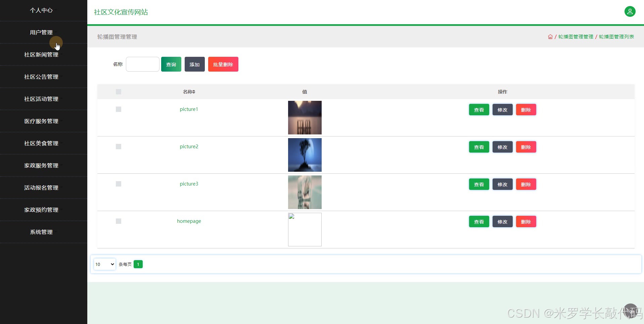View homepage row with 查看 button
The height and width of the screenshot is (324, 644).
point(479,221)
